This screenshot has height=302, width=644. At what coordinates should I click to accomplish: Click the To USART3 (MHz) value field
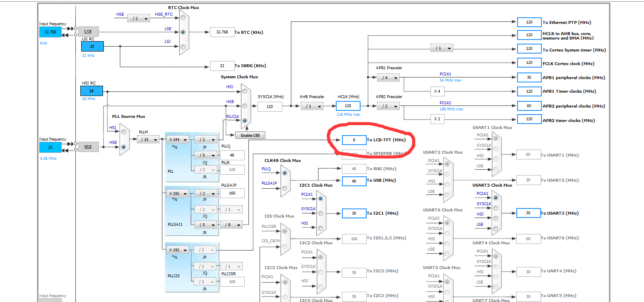pos(529,213)
